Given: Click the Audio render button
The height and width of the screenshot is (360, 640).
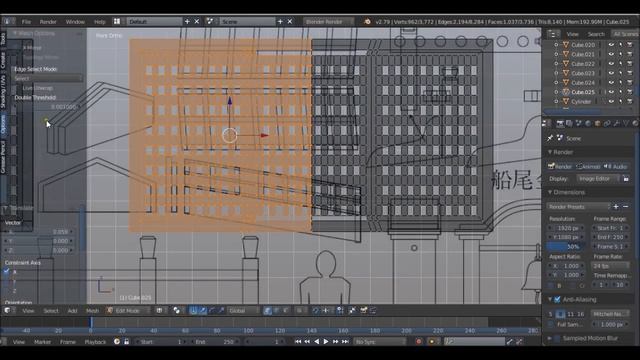Looking at the screenshot, I should [616, 167].
